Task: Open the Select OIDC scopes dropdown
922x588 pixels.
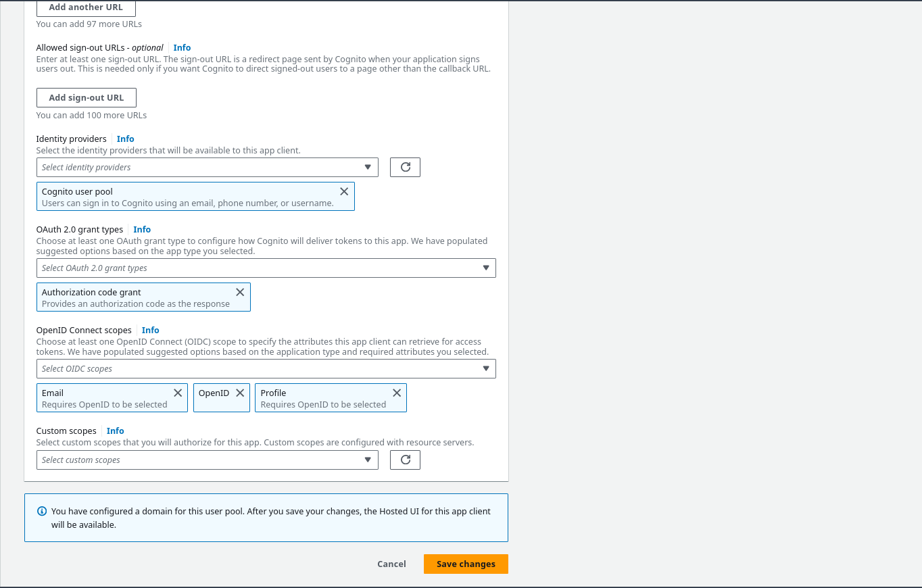Action: (266, 368)
